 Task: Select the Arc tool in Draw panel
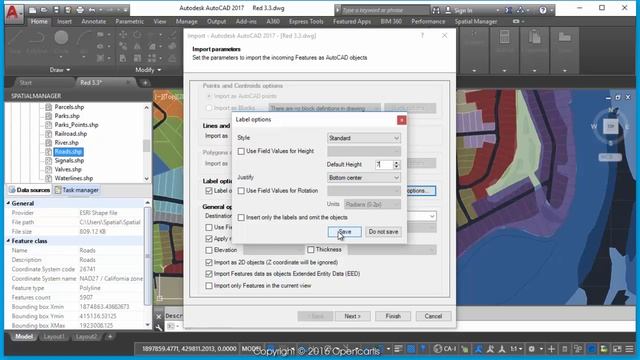[83, 38]
